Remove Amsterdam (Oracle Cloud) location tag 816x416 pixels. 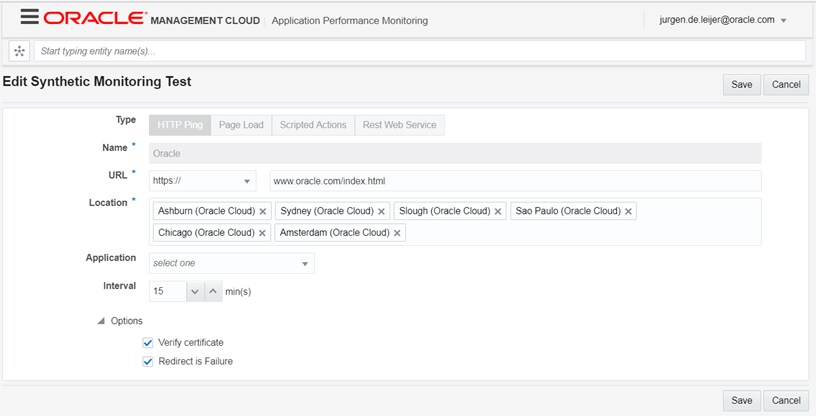tap(397, 233)
